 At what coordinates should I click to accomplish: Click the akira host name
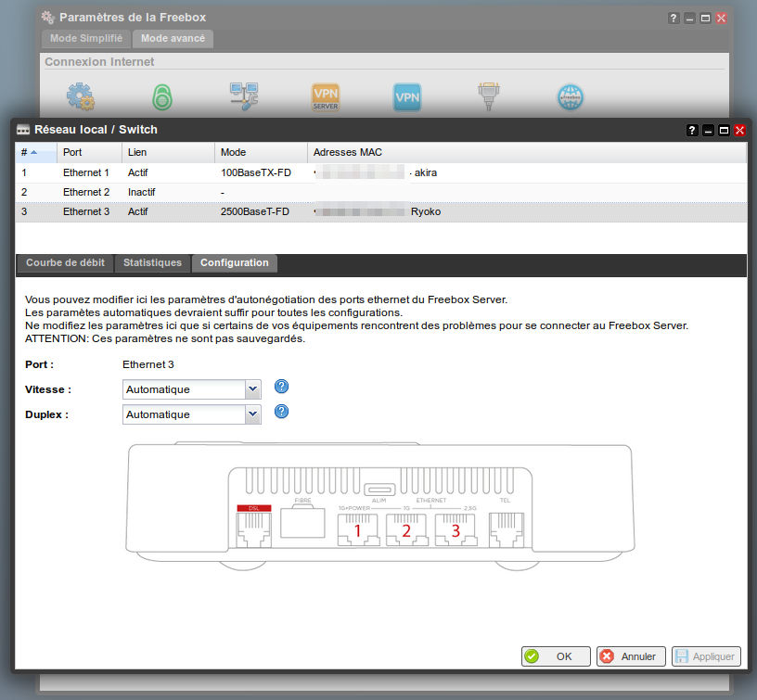(x=426, y=172)
